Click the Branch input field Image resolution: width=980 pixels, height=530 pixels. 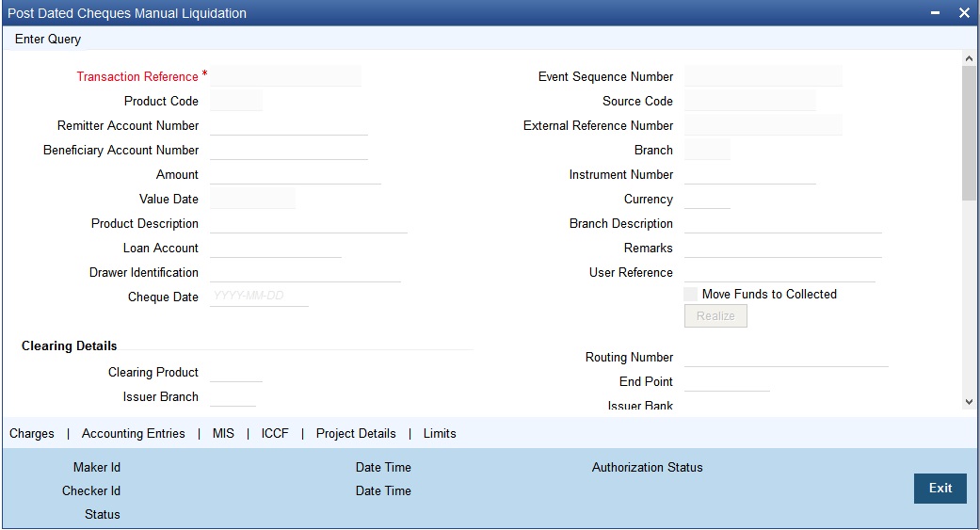coord(707,150)
